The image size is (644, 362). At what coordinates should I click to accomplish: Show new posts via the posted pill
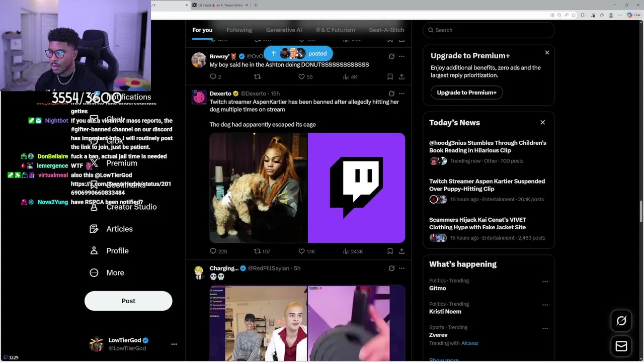[x=298, y=53]
